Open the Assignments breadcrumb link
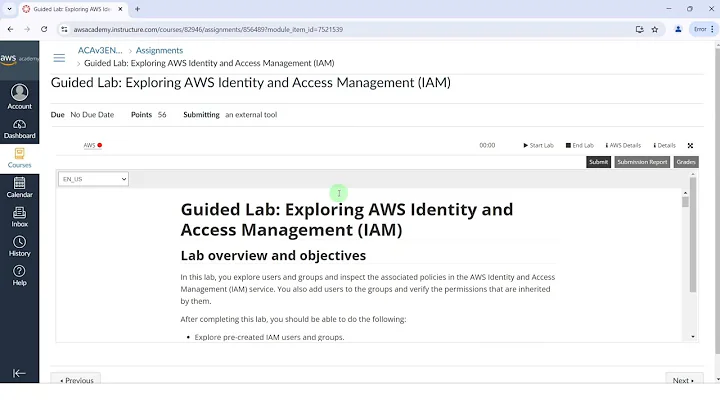This screenshot has width=720, height=404. point(159,50)
